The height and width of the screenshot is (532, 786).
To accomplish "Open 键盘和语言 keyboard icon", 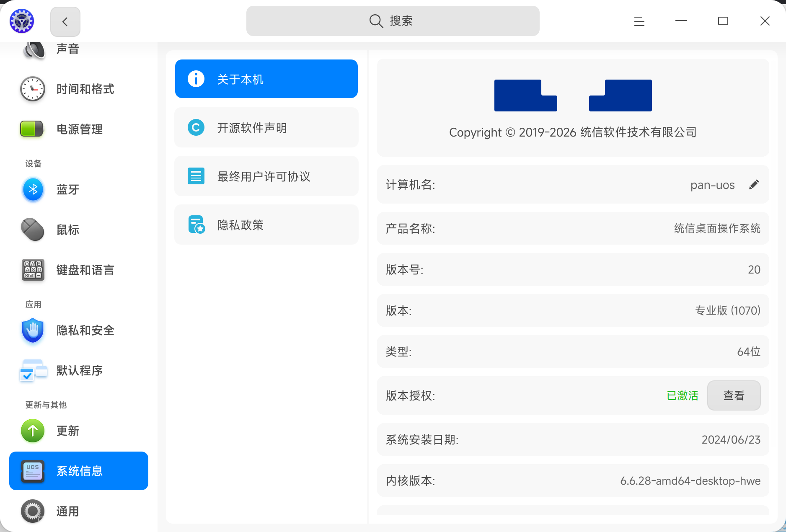I will pos(33,270).
